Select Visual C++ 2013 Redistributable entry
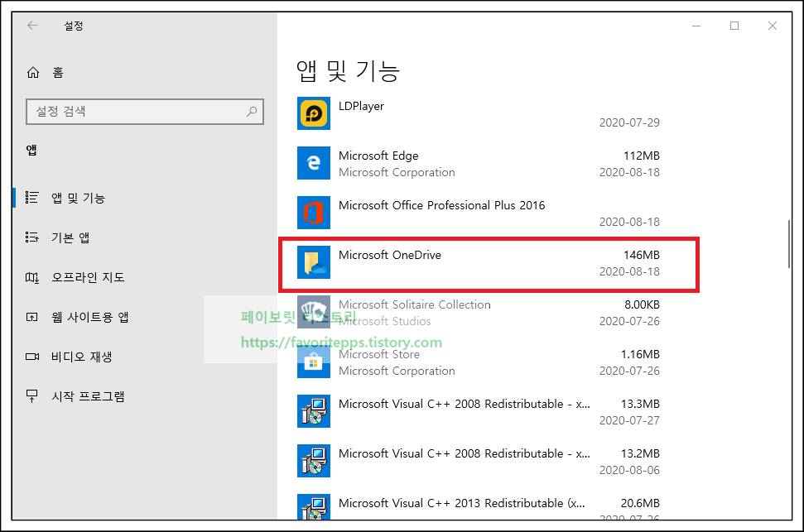Image resolution: width=804 pixels, height=532 pixels. [461, 504]
